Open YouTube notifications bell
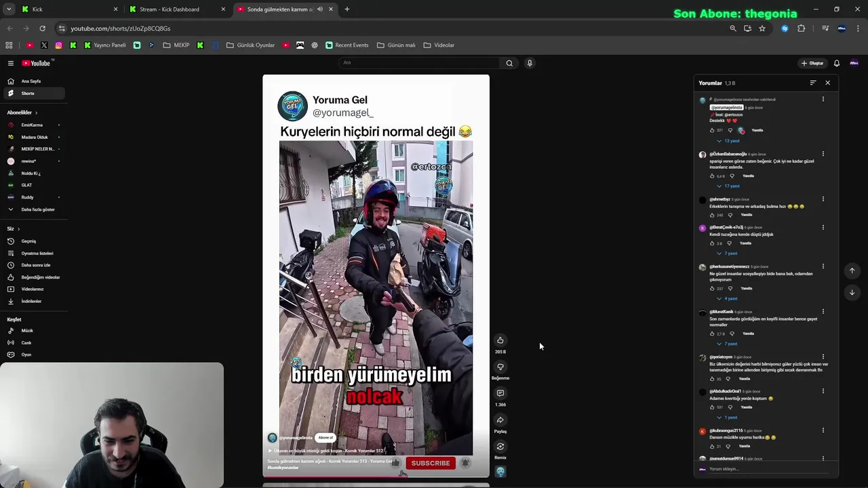 tap(836, 63)
